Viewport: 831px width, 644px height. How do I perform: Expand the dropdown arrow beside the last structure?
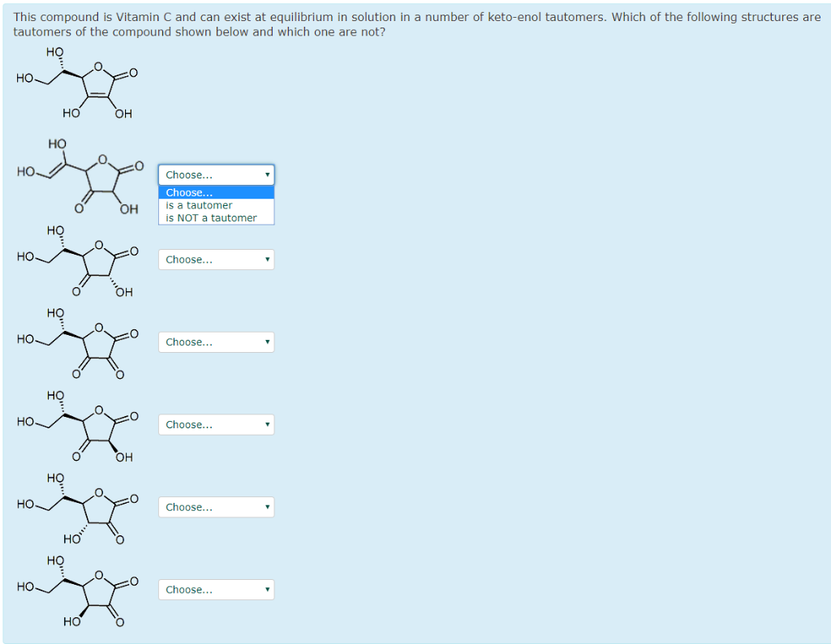coord(267,590)
